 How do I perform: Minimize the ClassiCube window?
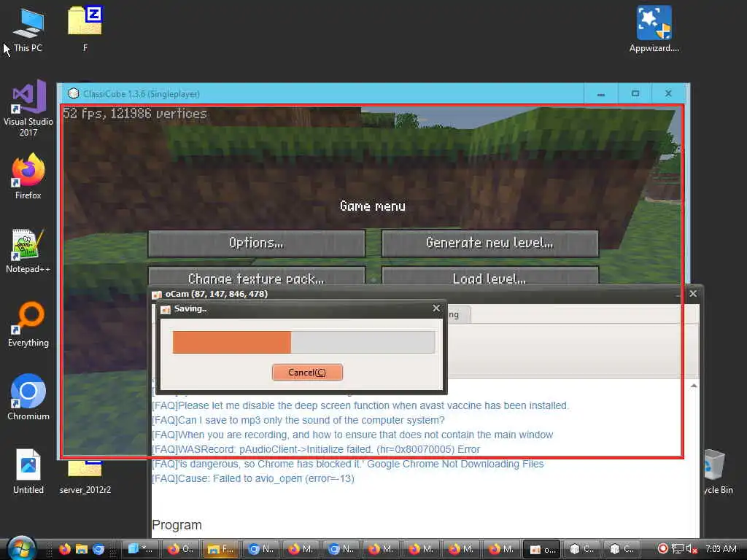(601, 94)
